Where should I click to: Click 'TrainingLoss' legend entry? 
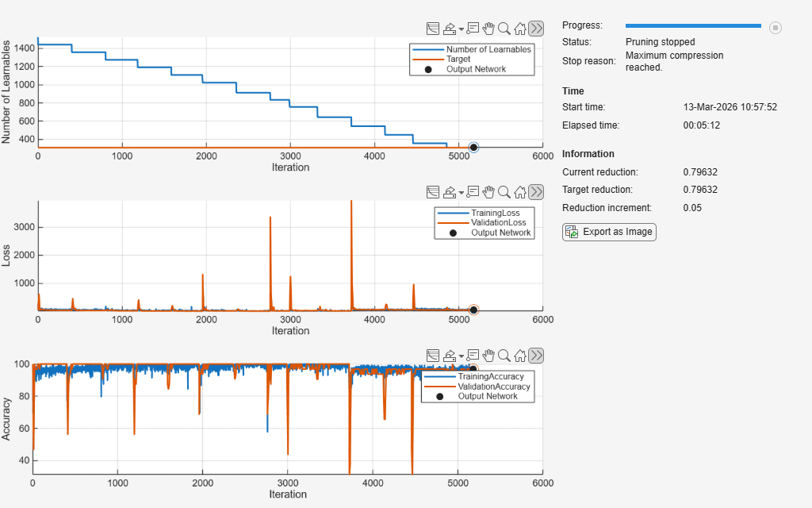495,213
